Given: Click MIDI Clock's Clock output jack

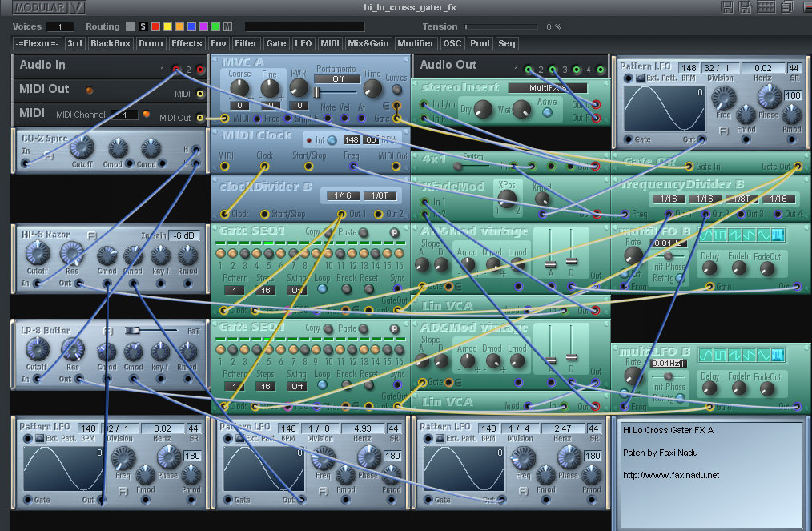Looking at the screenshot, I should [264, 167].
